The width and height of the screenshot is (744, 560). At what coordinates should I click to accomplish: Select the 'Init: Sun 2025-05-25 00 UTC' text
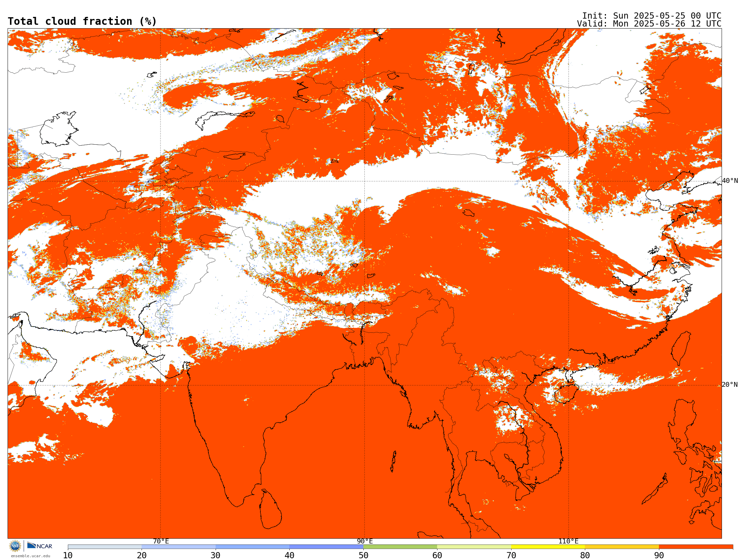[x=651, y=16]
